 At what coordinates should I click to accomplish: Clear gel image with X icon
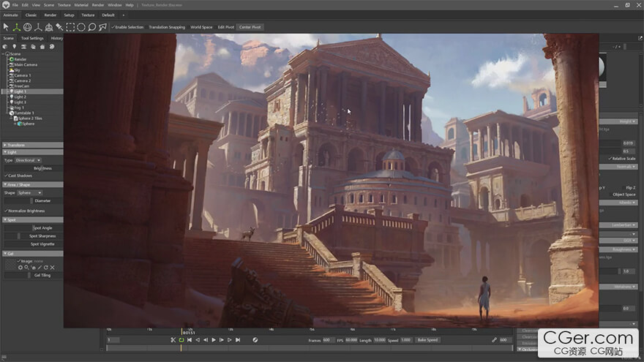point(53,268)
